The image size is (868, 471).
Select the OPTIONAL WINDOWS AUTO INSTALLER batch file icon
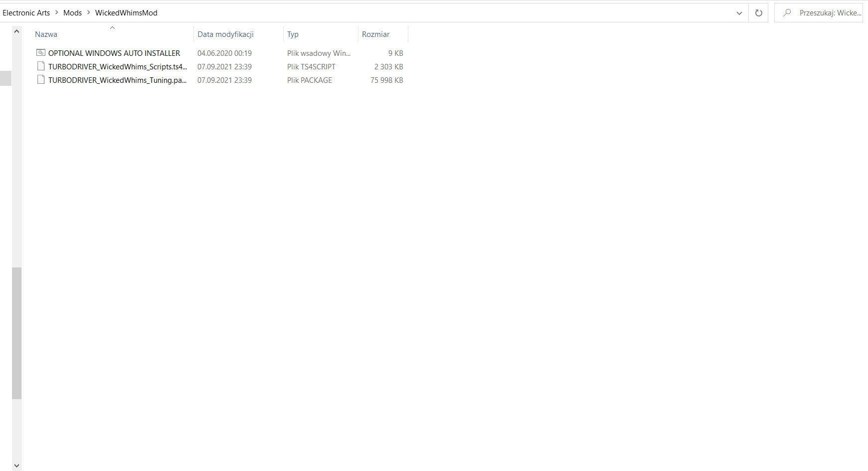click(x=41, y=52)
